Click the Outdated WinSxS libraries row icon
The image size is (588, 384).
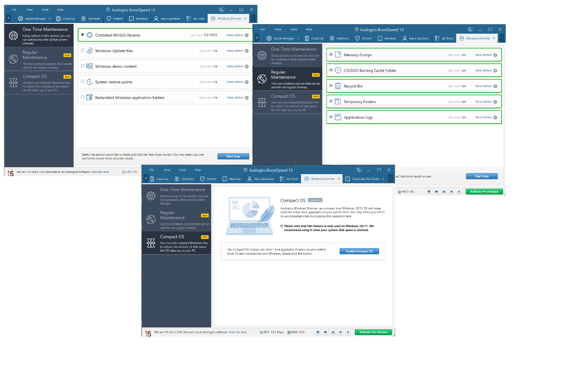click(89, 35)
